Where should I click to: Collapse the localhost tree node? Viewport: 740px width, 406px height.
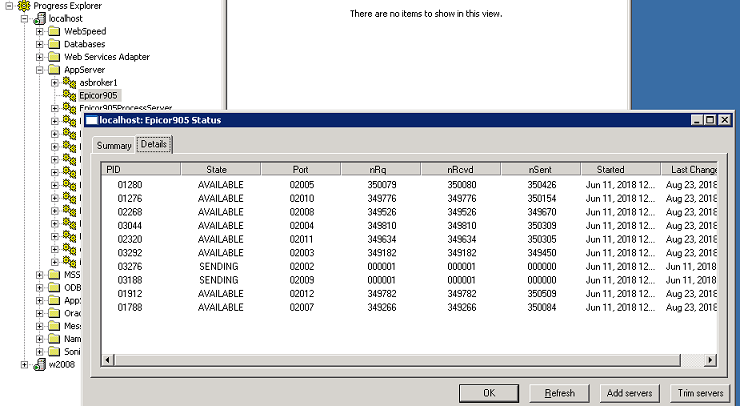(x=25, y=19)
